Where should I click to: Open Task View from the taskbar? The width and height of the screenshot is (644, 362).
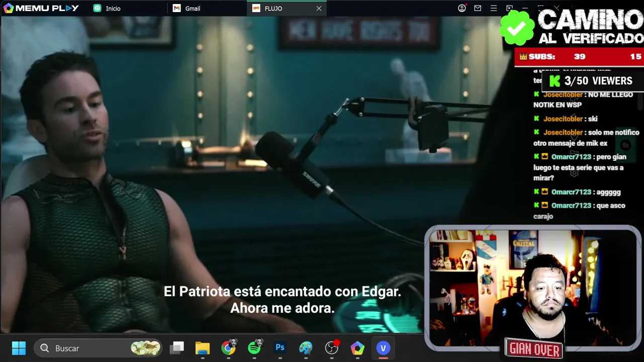point(177,348)
